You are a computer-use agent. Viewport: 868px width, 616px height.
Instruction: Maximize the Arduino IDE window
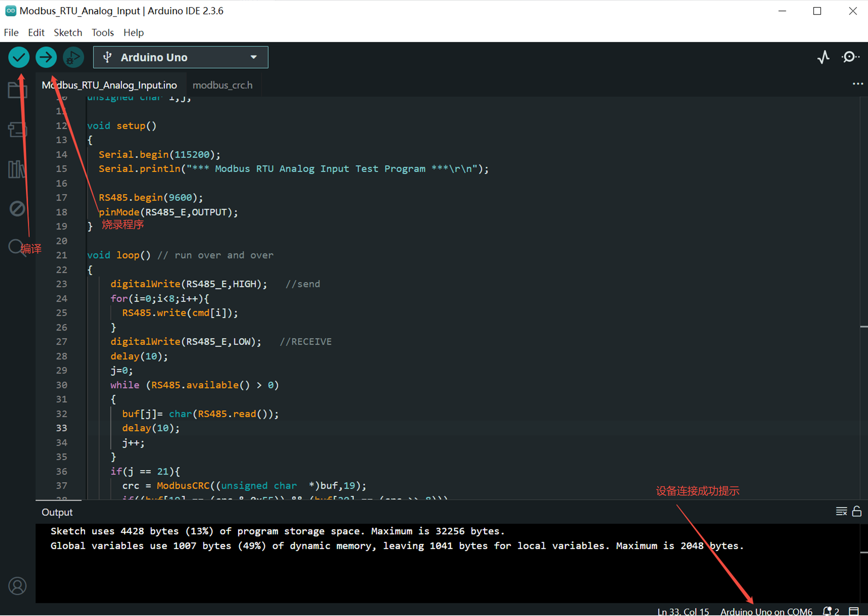[817, 11]
